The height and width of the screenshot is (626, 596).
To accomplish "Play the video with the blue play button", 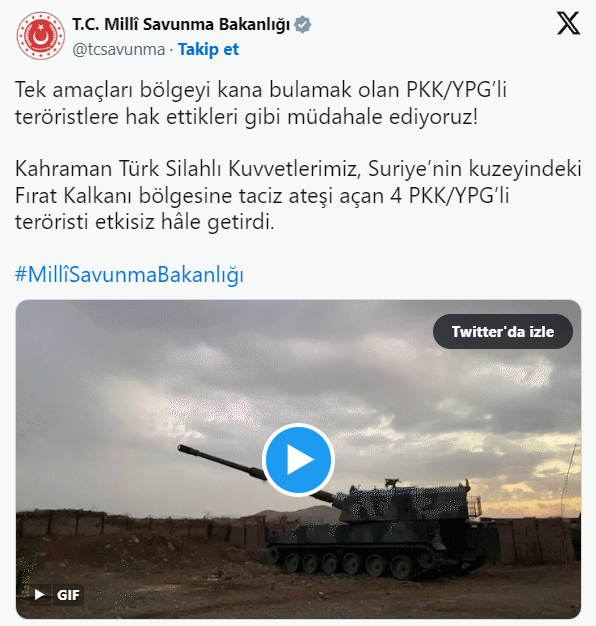I will click(298, 460).
